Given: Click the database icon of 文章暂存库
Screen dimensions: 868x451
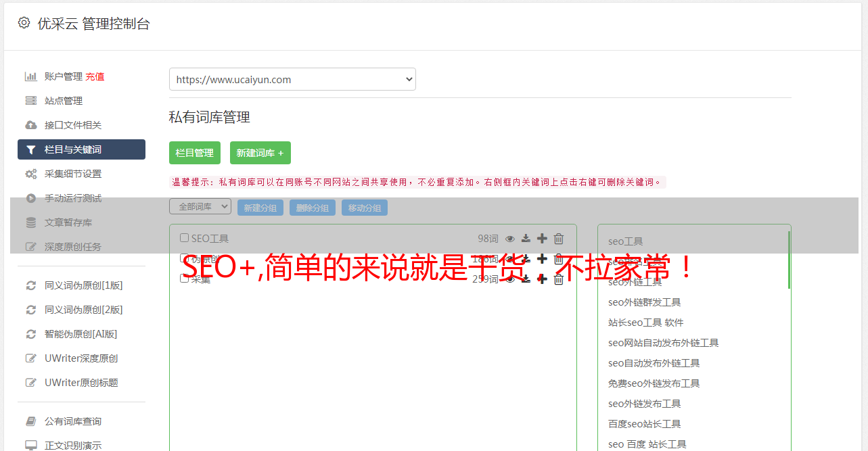Looking at the screenshot, I should pos(30,222).
